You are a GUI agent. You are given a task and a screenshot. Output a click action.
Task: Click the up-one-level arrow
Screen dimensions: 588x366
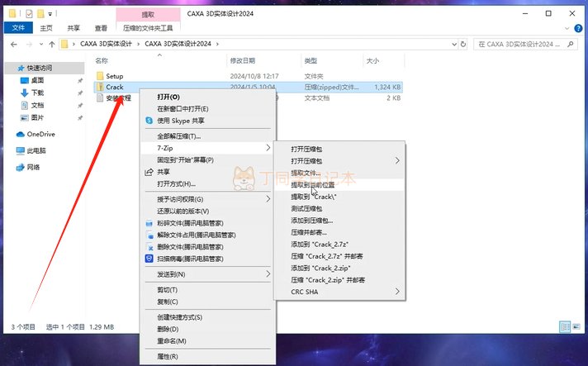click(x=52, y=45)
